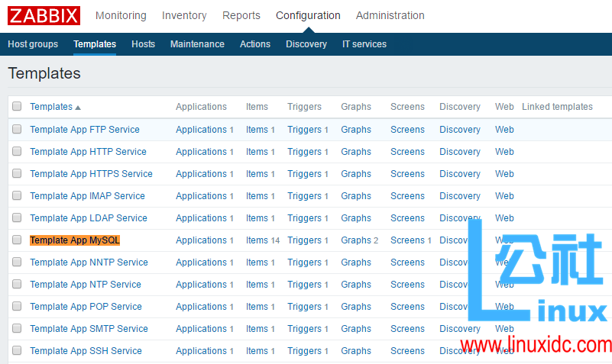Sort by Templates column header arrow
Viewport: 612px width, 364px height.
(78, 108)
